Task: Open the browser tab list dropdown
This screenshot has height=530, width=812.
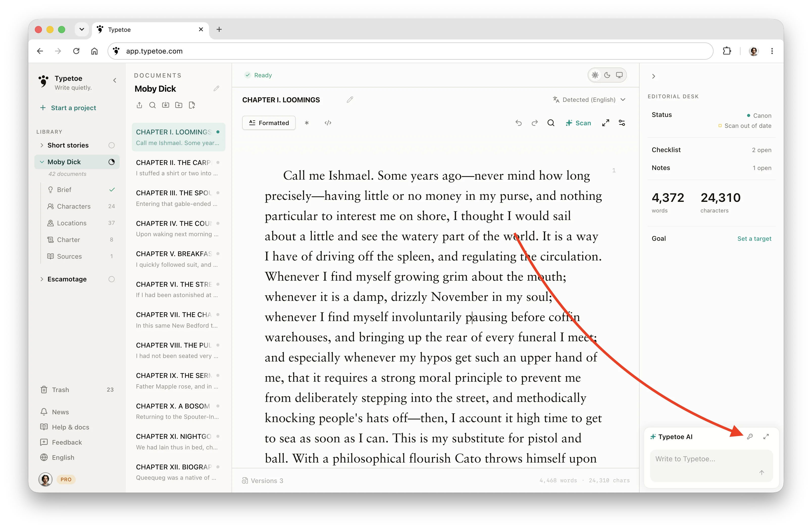Action: 82,29
